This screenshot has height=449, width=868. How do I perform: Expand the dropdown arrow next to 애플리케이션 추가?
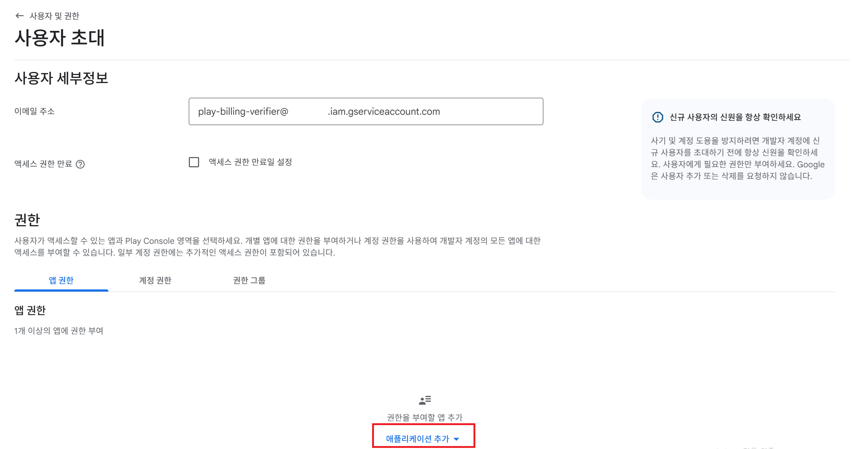point(457,439)
